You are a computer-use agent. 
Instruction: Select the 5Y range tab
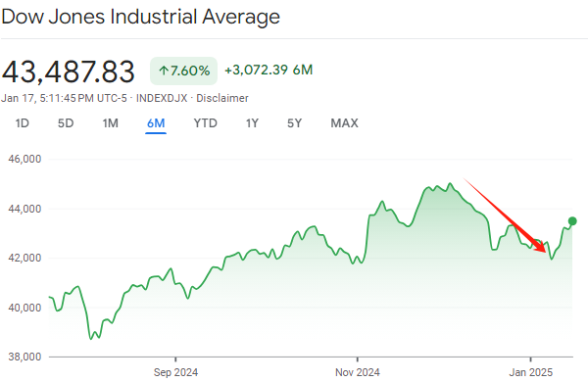294,123
